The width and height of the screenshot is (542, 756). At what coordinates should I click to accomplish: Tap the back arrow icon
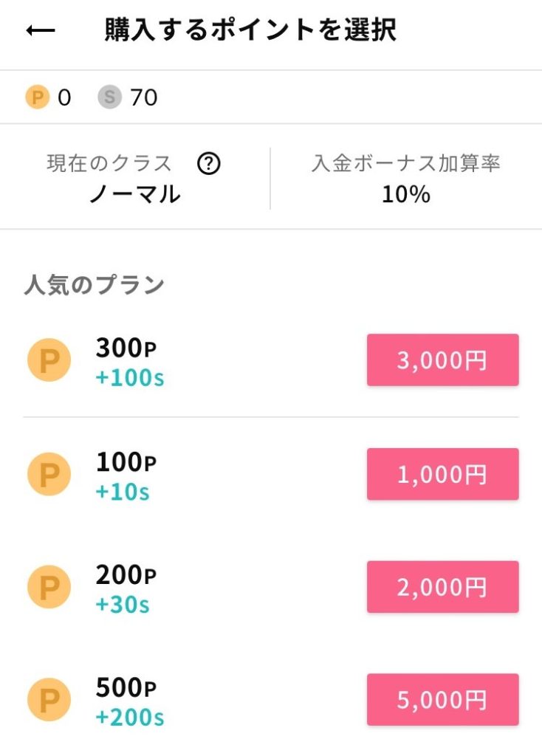pyautogui.click(x=41, y=31)
